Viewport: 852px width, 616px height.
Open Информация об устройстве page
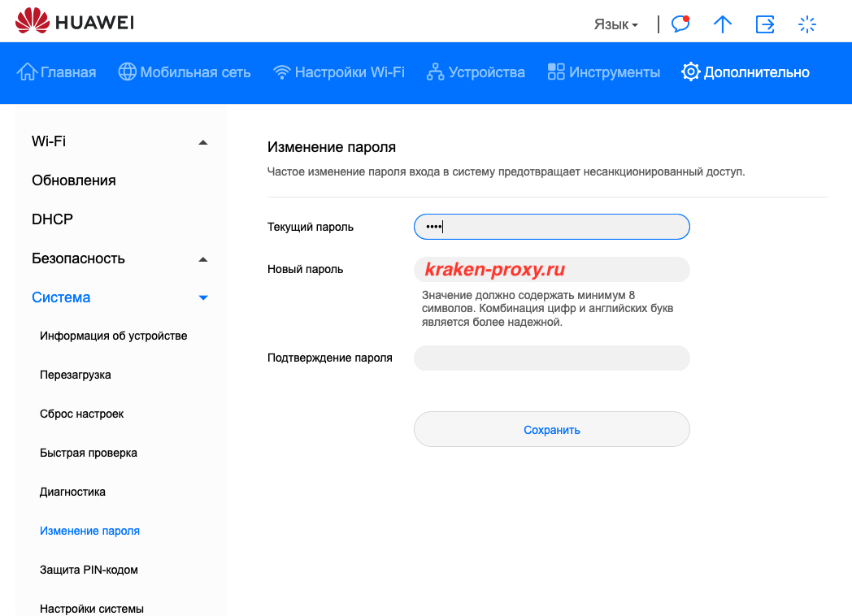click(113, 336)
